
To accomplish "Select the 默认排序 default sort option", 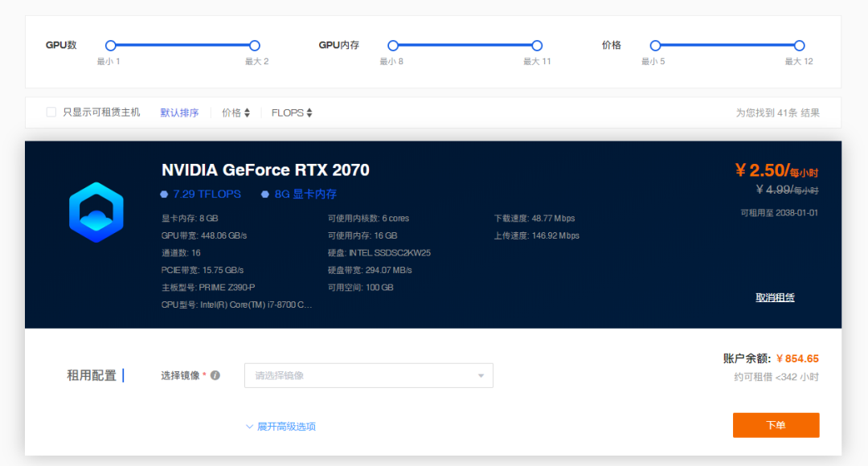I will tap(179, 113).
